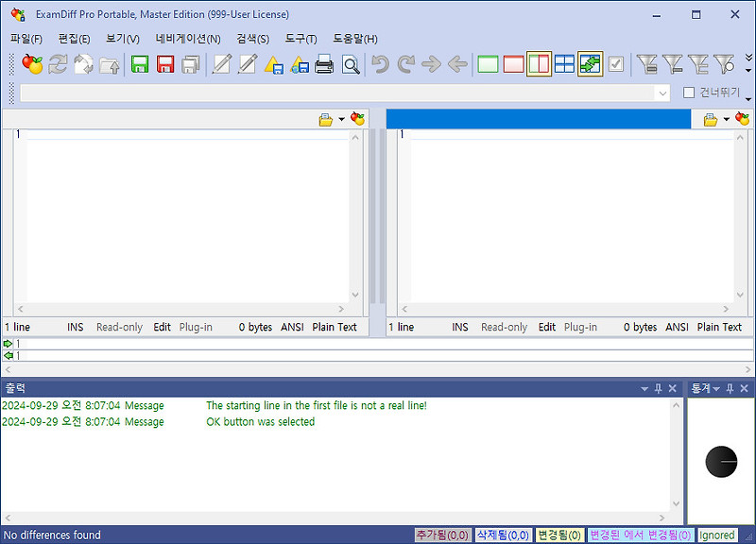Click the globe save HTML diff icon
Screen dimensions: 756x544
(x=299, y=64)
